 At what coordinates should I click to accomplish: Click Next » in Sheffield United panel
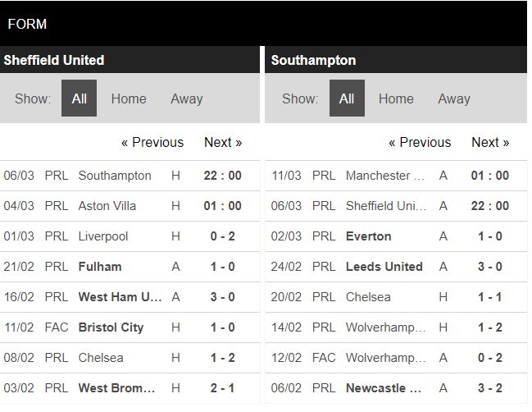pyautogui.click(x=223, y=142)
